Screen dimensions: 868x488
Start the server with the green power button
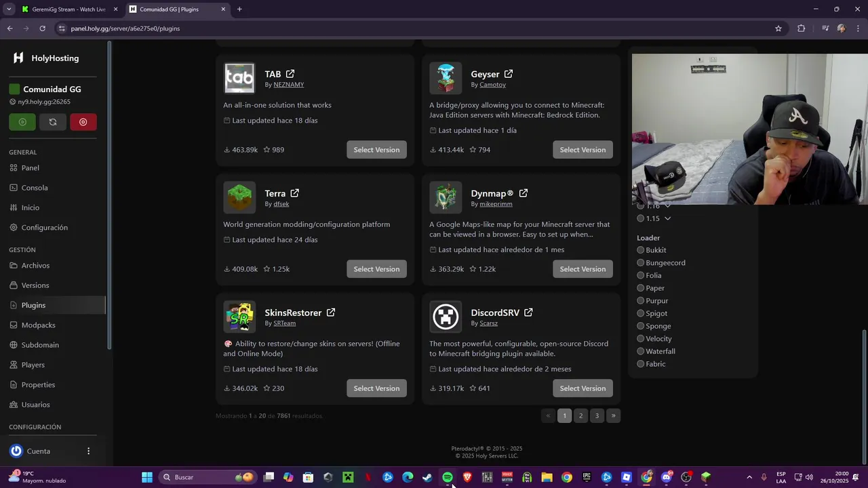[22, 122]
